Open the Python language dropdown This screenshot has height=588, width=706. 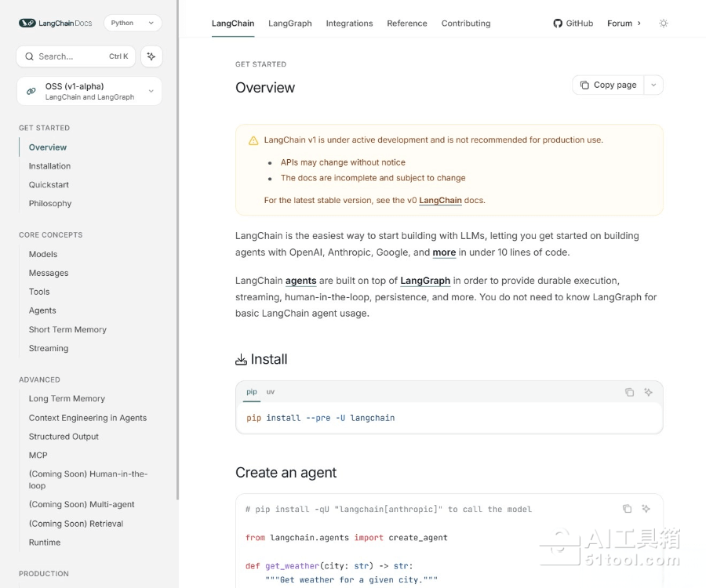tap(132, 24)
